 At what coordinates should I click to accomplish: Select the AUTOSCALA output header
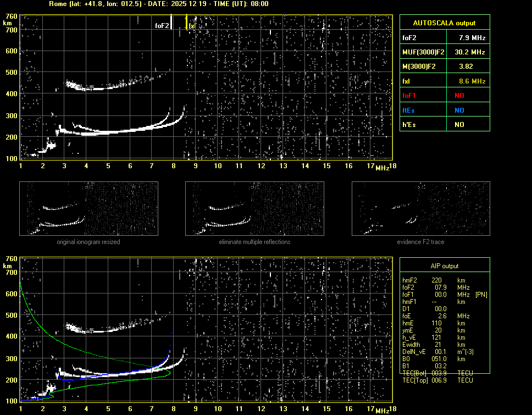coord(444,23)
